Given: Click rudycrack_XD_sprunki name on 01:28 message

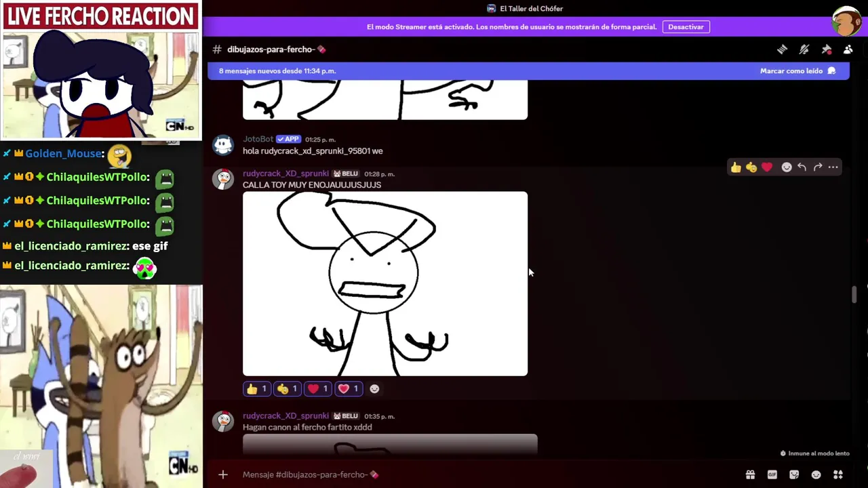Looking at the screenshot, I should point(285,174).
